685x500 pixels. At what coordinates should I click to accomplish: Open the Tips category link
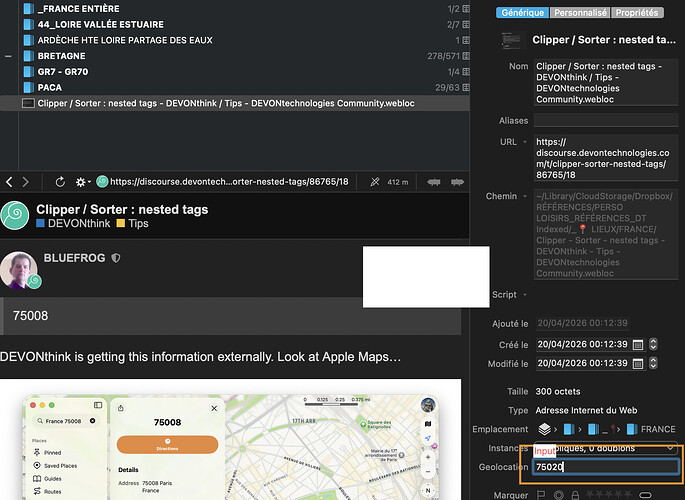133,224
